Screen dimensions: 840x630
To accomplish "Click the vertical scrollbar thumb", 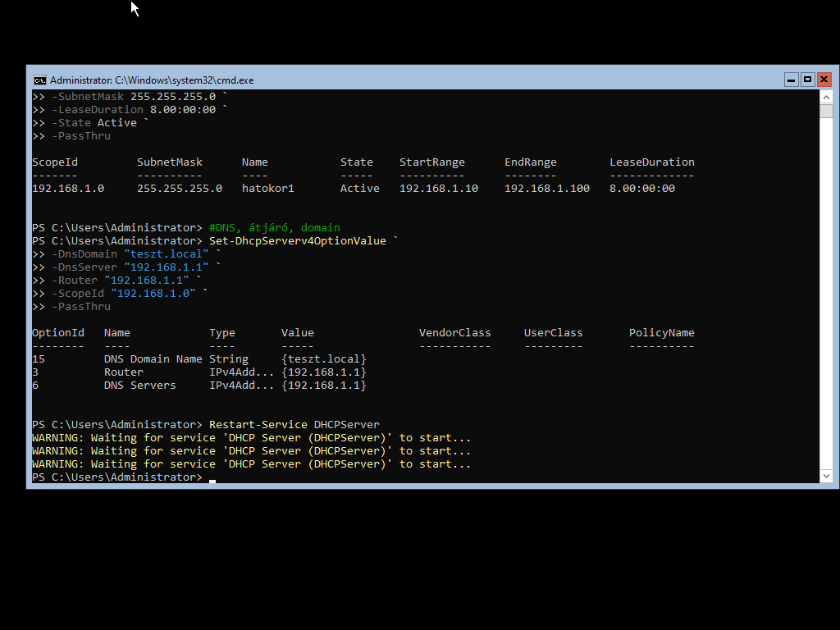I will coord(826,112).
